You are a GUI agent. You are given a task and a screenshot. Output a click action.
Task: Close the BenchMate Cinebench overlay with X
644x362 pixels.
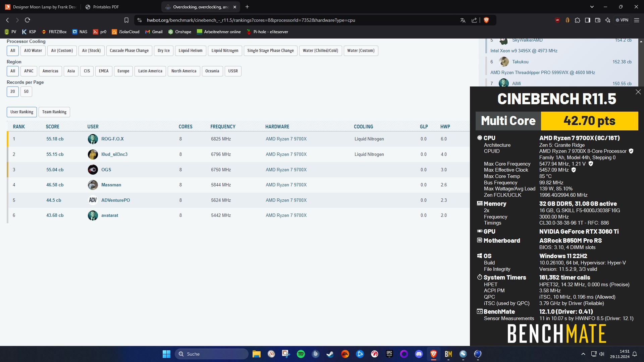point(638,92)
